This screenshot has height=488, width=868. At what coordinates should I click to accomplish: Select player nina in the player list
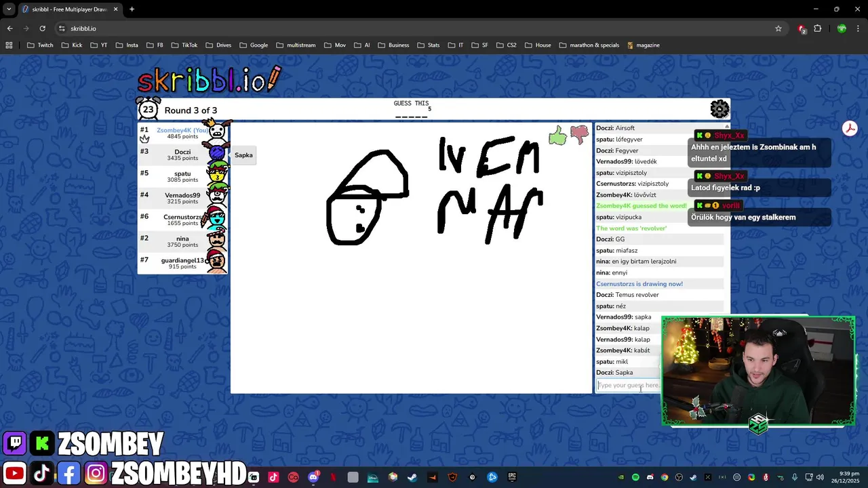point(182,241)
